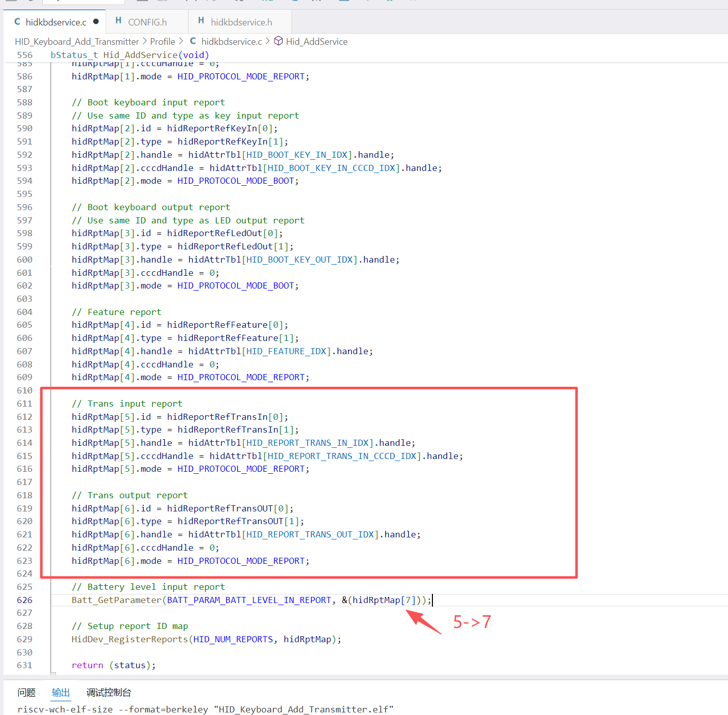Click HID_PROTOCOL_MODE_REPORT on line 586
The width and height of the screenshot is (728, 715).
[241, 76]
